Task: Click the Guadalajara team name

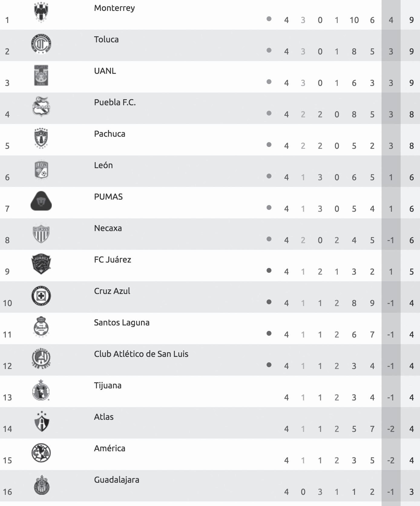Action: [x=116, y=480]
